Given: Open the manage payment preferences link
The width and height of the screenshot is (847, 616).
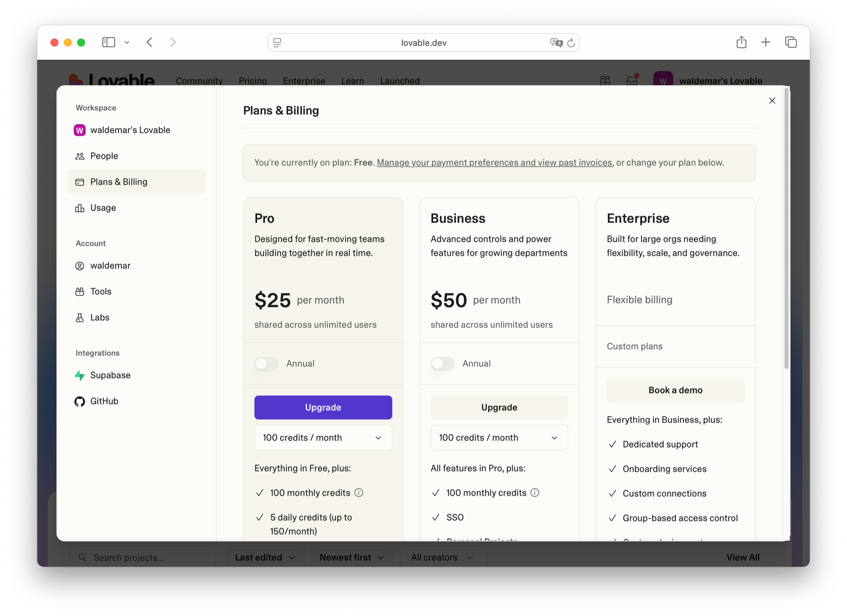Looking at the screenshot, I should click(x=494, y=163).
